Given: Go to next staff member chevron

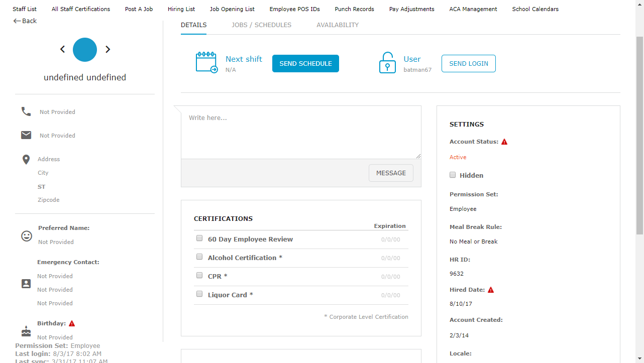Looking at the screenshot, I should click(x=108, y=49).
